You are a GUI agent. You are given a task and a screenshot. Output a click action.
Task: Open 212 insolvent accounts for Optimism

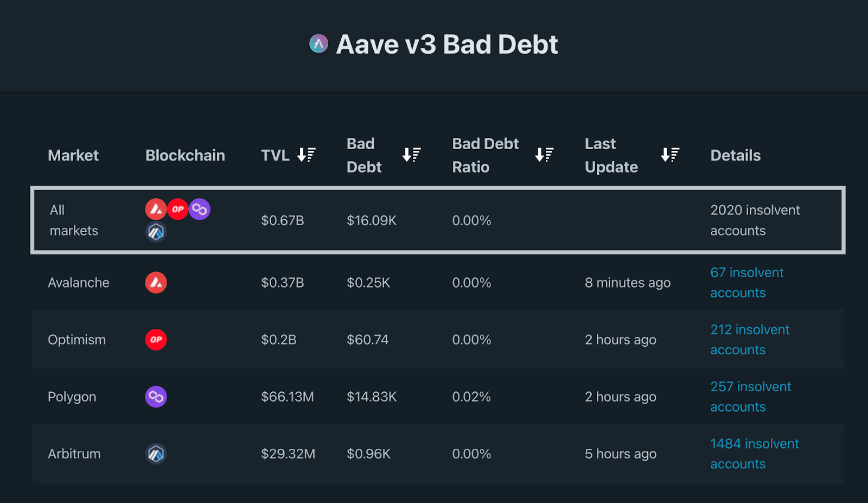750,340
